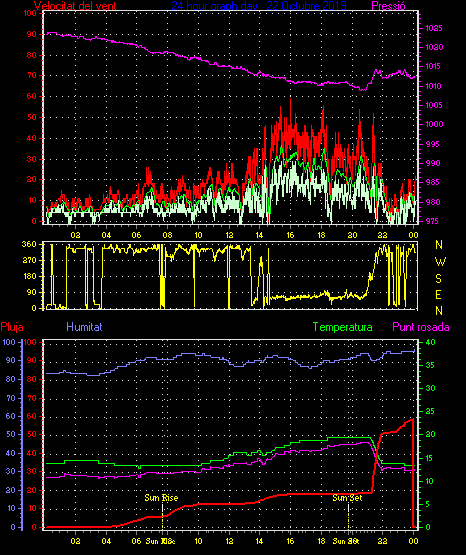Click the 'W' compass letter
Screen dimensions: 466x555
click(x=440, y=262)
